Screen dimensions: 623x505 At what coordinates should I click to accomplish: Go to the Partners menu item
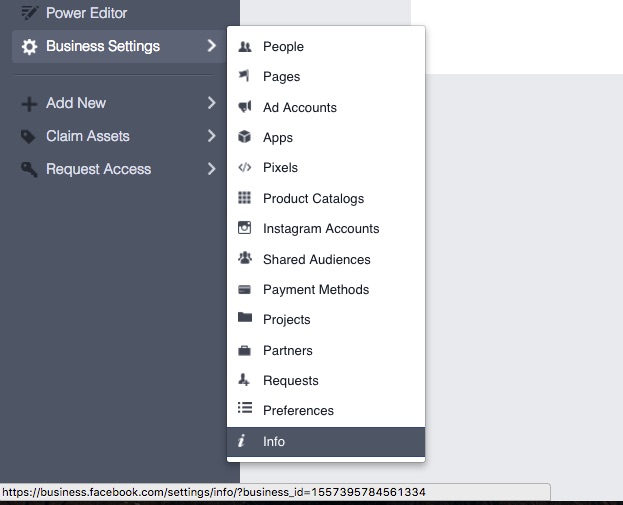288,350
